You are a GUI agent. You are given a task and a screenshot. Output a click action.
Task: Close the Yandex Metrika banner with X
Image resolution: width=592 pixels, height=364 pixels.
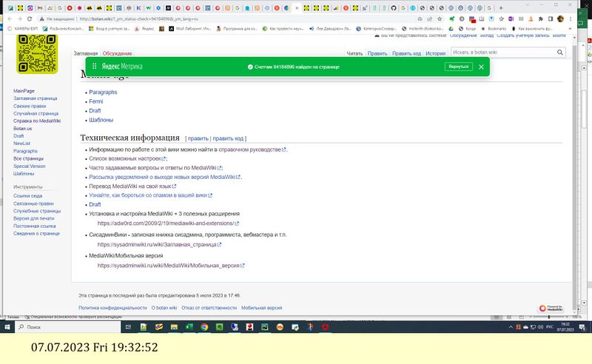tap(481, 67)
